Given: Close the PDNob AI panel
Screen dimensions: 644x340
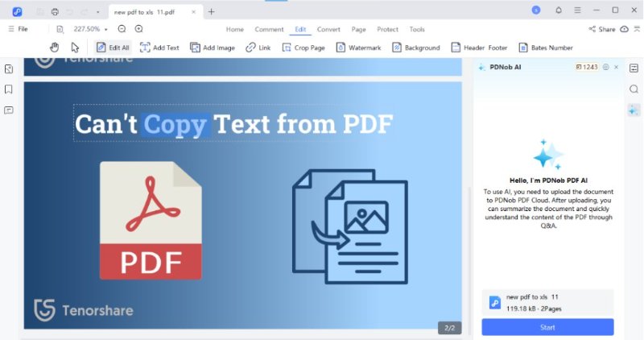Looking at the screenshot, I should pyautogui.click(x=617, y=68).
